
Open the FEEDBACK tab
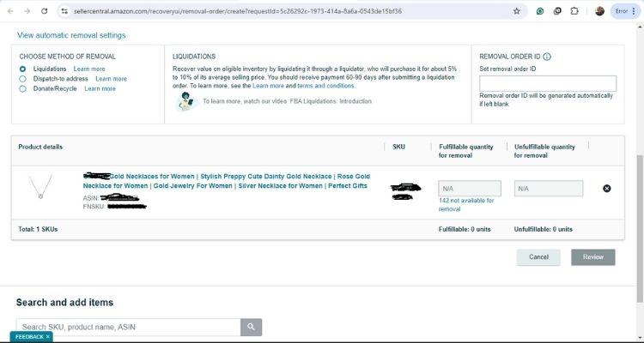point(28,337)
